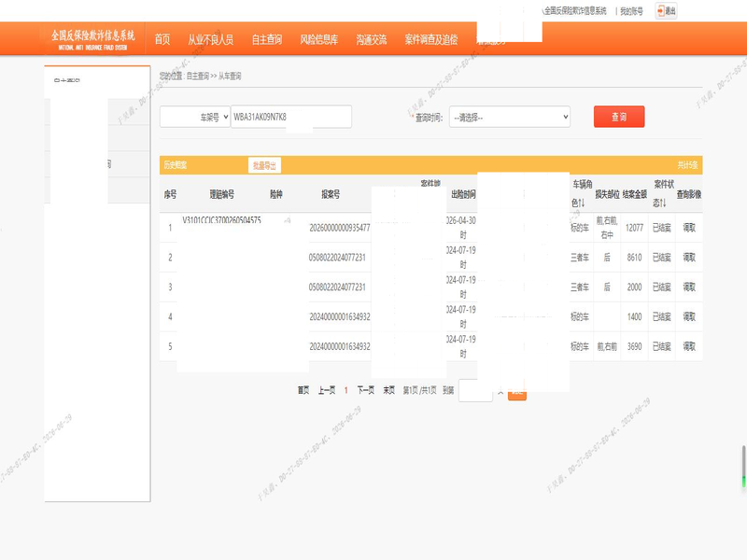
Task: Click 已结案 status in row 1
Action: pos(662,228)
